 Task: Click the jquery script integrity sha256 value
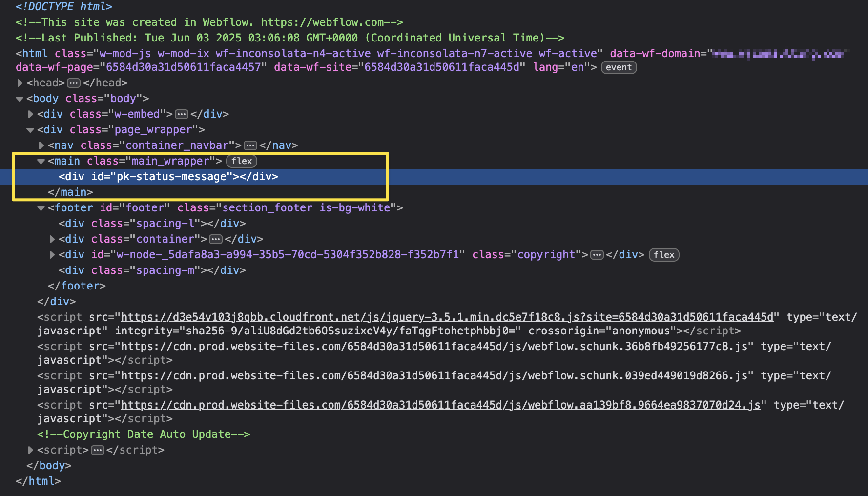[x=351, y=331]
